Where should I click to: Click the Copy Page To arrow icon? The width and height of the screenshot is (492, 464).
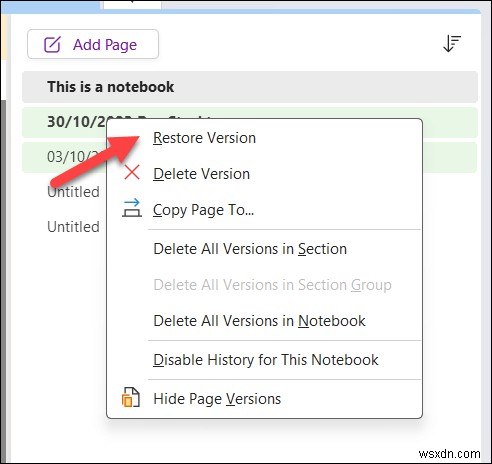(132, 208)
